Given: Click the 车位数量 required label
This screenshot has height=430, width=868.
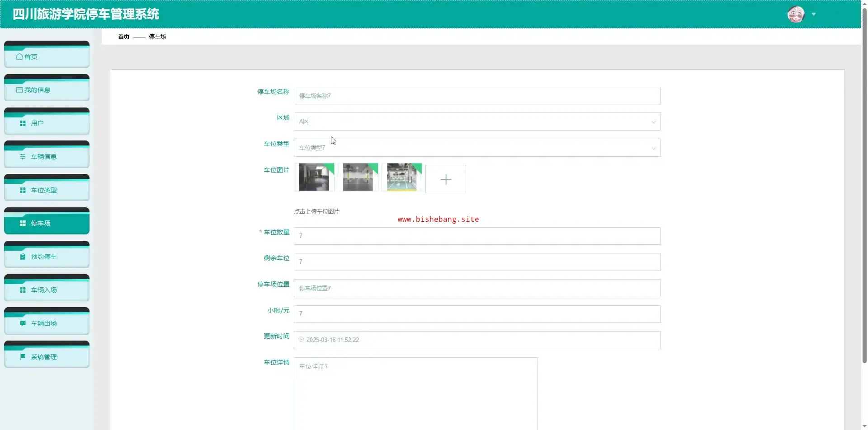Looking at the screenshot, I should point(274,232).
